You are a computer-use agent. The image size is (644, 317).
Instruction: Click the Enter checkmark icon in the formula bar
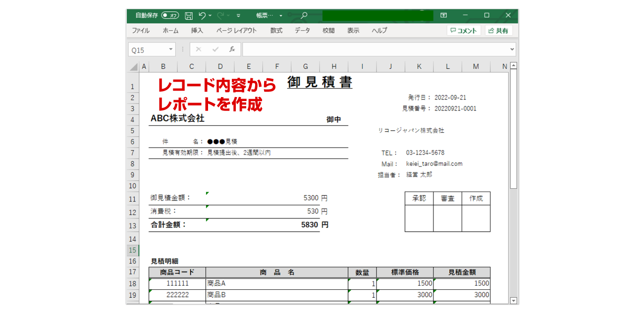215,49
